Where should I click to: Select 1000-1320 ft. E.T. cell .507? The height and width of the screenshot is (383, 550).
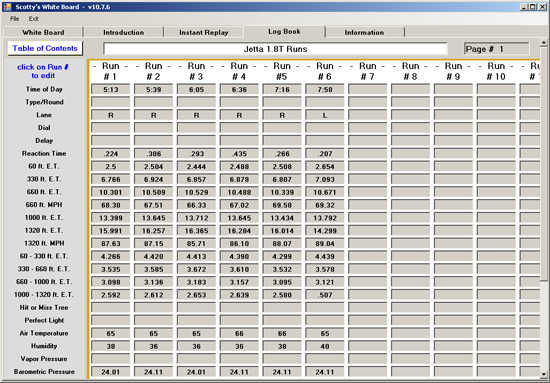(x=324, y=295)
